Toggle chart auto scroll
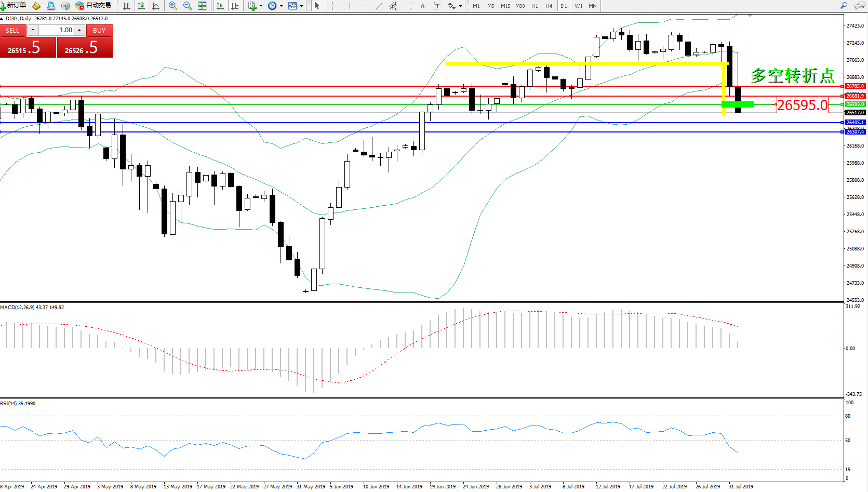 [x=220, y=6]
